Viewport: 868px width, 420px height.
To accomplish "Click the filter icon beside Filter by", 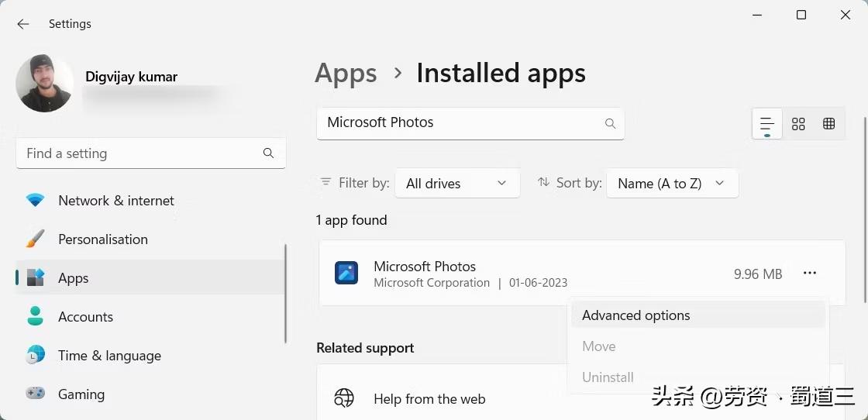I will coord(326,181).
